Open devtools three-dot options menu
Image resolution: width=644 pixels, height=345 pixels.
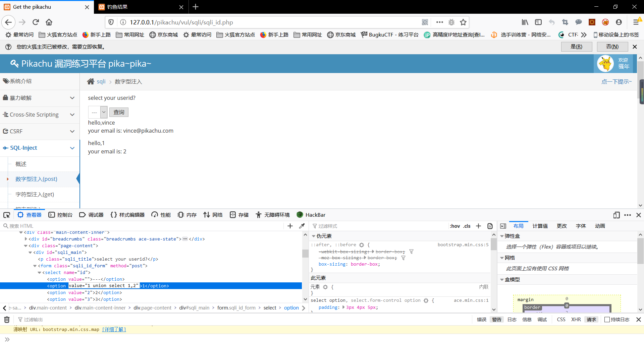628,215
